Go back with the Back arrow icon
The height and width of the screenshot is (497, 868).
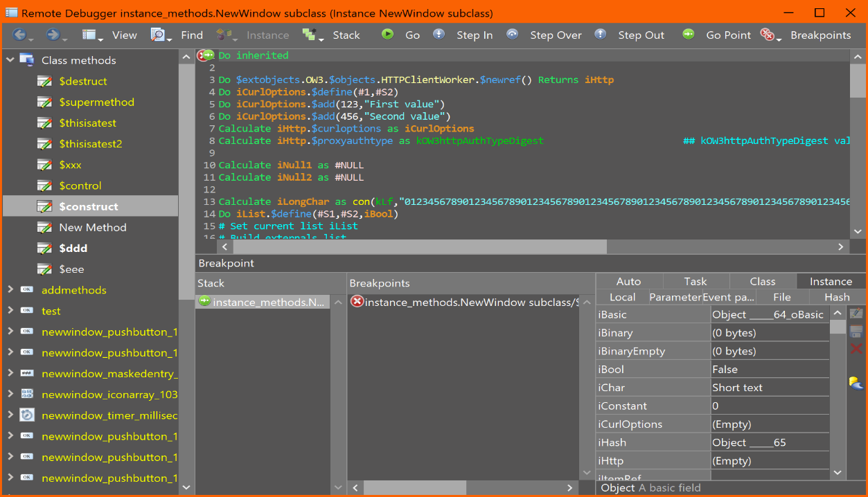(19, 35)
